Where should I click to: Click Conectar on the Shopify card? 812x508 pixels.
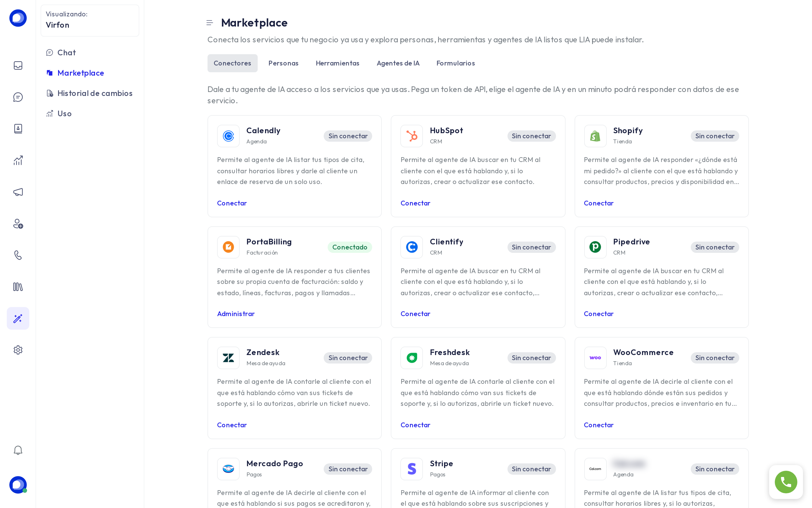[x=598, y=203]
